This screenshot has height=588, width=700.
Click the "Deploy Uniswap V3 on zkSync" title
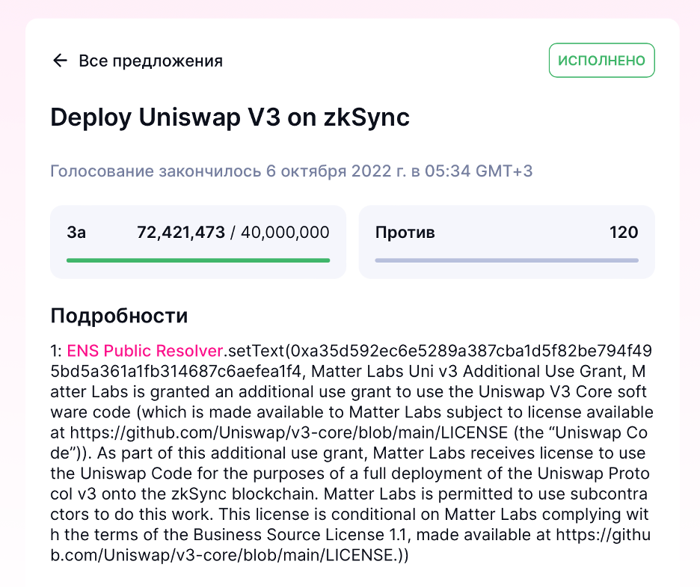230,117
